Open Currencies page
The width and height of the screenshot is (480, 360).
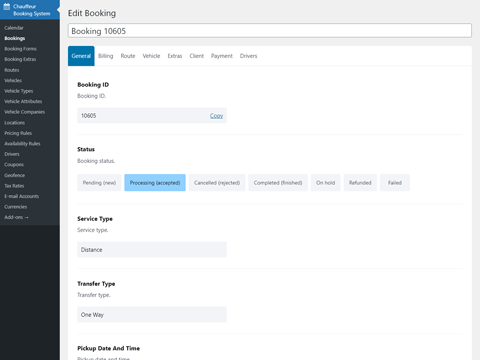pyautogui.click(x=15, y=207)
